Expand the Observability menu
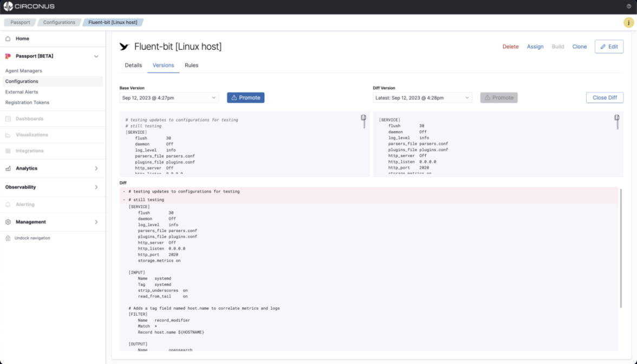The width and height of the screenshot is (637, 364). (96, 187)
